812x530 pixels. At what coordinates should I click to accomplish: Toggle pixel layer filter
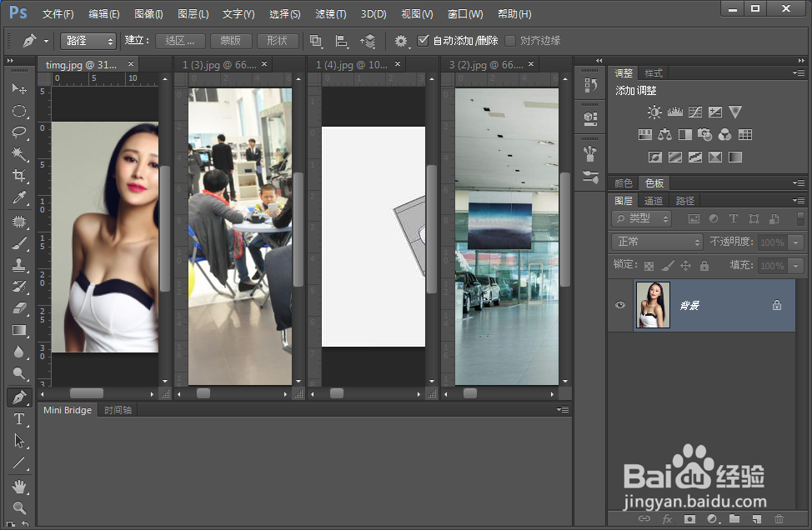694,219
